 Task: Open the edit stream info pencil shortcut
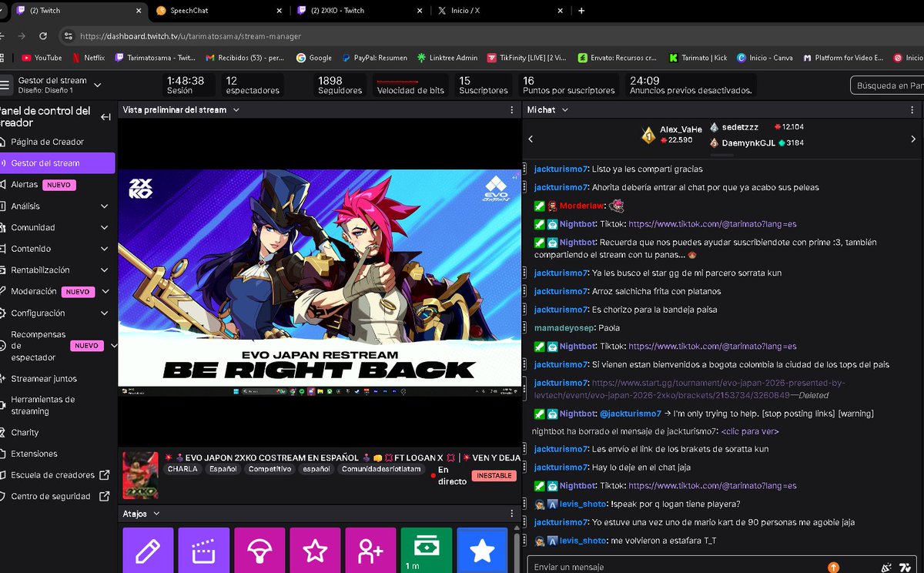[147, 551]
